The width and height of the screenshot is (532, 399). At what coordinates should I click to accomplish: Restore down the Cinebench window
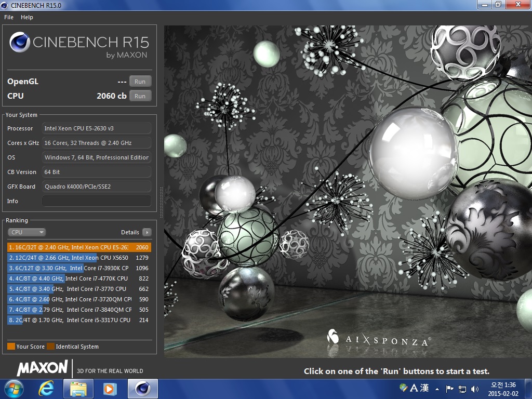pyautogui.click(x=498, y=4)
